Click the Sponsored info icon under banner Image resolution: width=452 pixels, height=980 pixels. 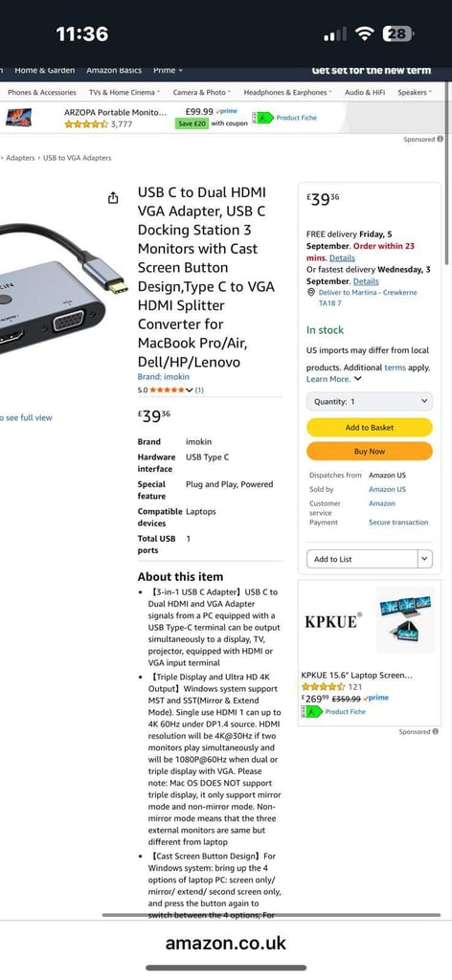point(441,140)
